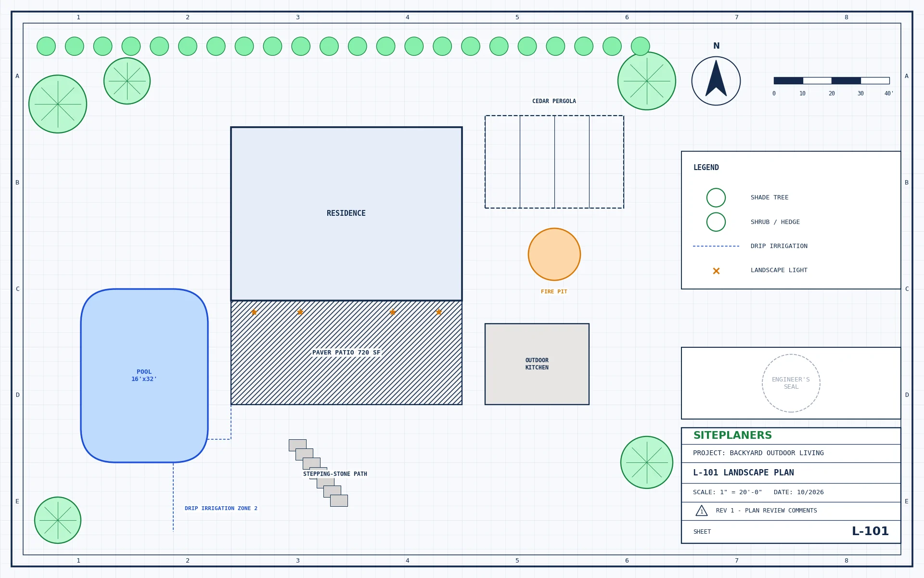
Task: Click the smaller shade tree below the hedge row
Action: click(127, 81)
